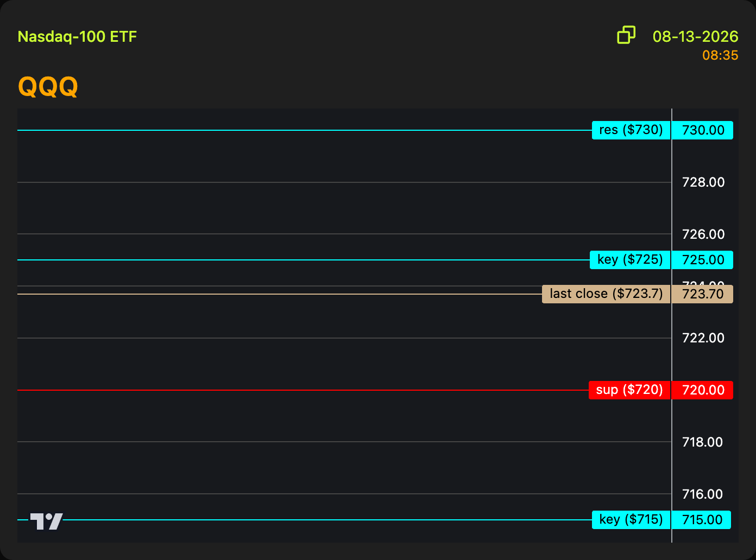Click the 08-13-2026 date text
Image resolution: width=756 pixels, height=560 pixels.
[x=695, y=36]
